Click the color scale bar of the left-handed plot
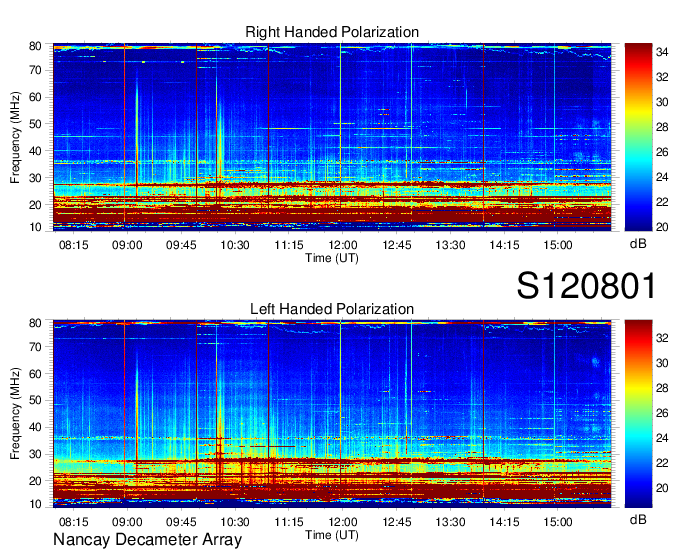Viewport: 680px width, 552px height. pyautogui.click(x=638, y=414)
